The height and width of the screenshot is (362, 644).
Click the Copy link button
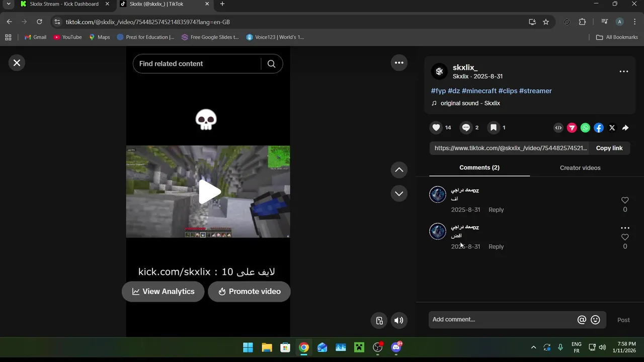[609, 148]
